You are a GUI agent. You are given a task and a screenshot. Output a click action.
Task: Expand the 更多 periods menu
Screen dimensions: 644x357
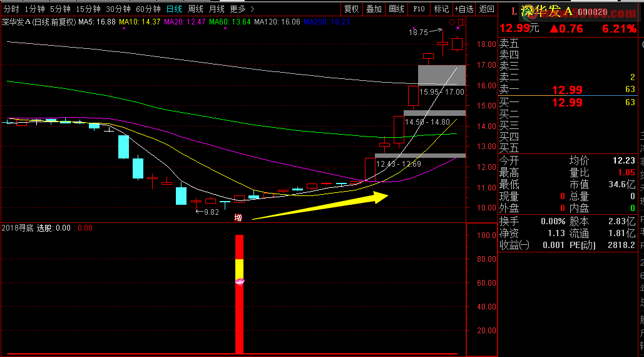[242, 9]
